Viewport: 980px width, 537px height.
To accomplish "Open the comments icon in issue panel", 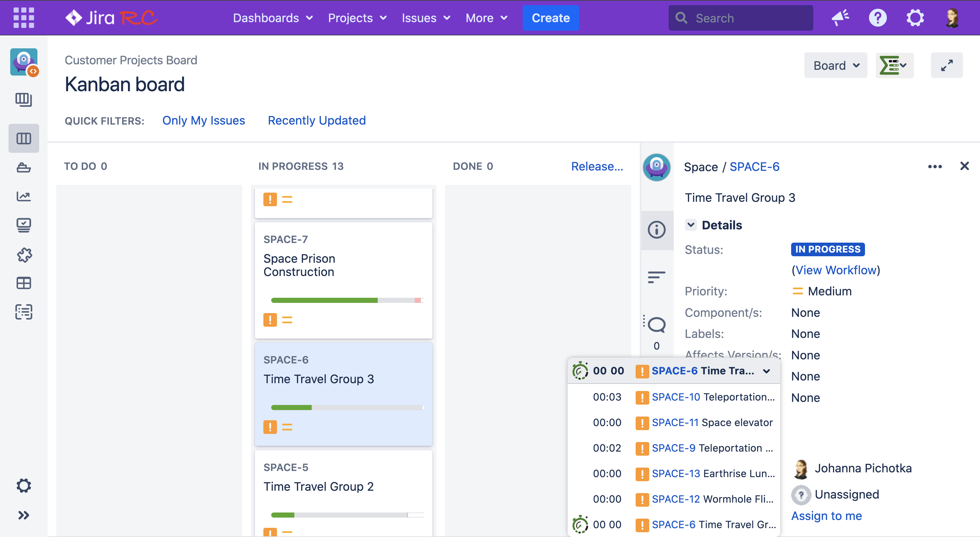I will [x=656, y=325].
